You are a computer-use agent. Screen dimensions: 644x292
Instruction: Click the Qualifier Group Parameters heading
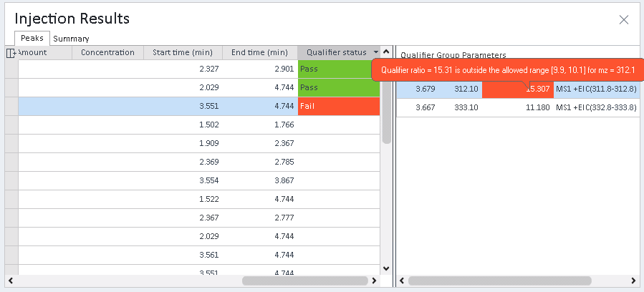tap(453, 55)
